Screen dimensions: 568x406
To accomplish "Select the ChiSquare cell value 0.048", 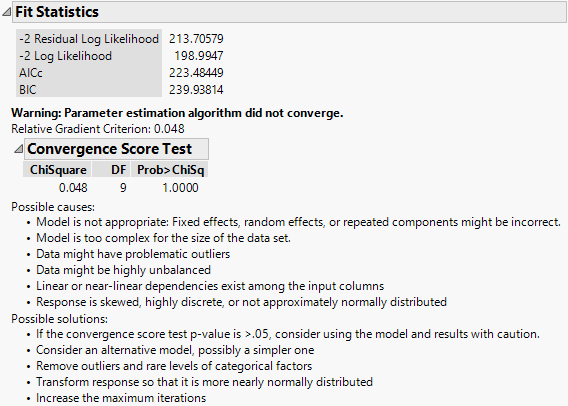I will point(73,188).
